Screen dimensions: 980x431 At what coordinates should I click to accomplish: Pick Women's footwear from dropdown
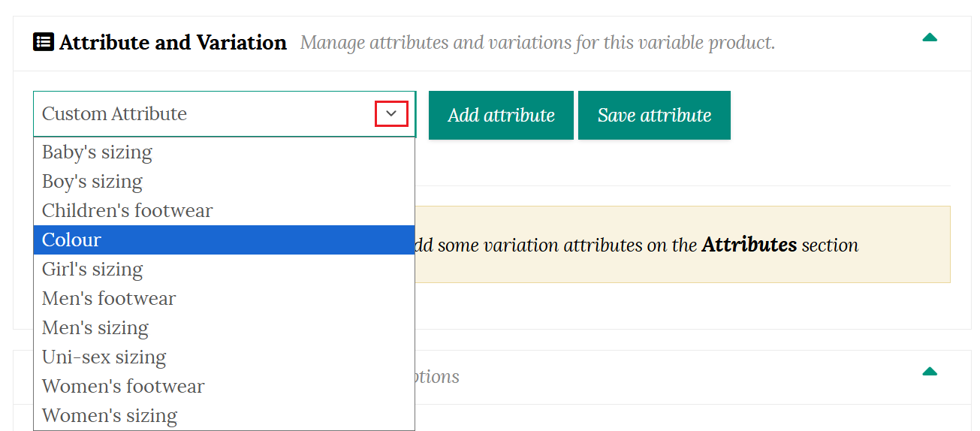click(x=224, y=386)
